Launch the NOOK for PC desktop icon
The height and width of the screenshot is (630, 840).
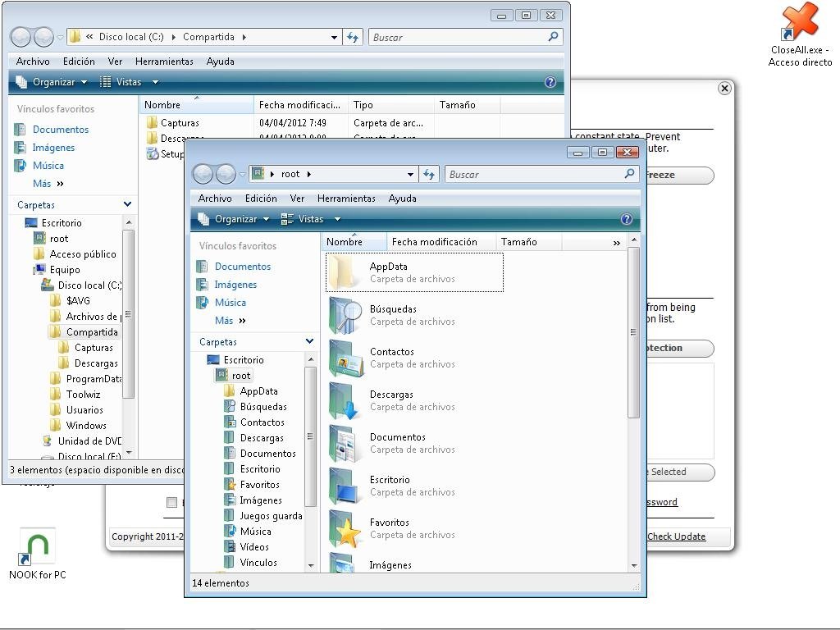(x=38, y=554)
